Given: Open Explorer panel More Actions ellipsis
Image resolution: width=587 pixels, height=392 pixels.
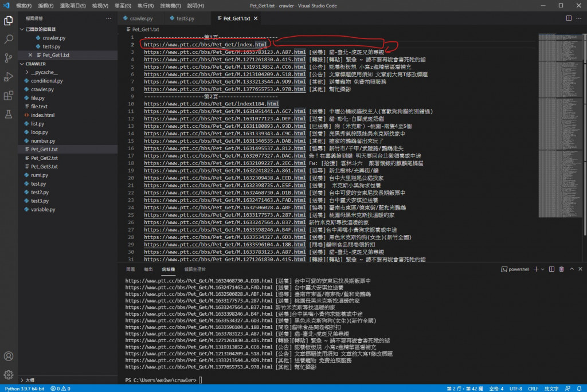Looking at the screenshot, I should coord(108,18).
